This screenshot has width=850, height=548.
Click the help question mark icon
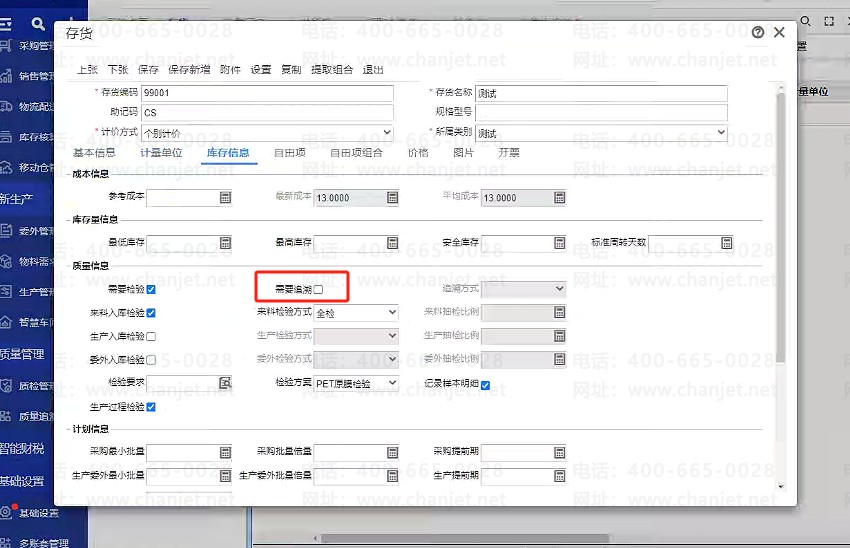click(x=758, y=33)
